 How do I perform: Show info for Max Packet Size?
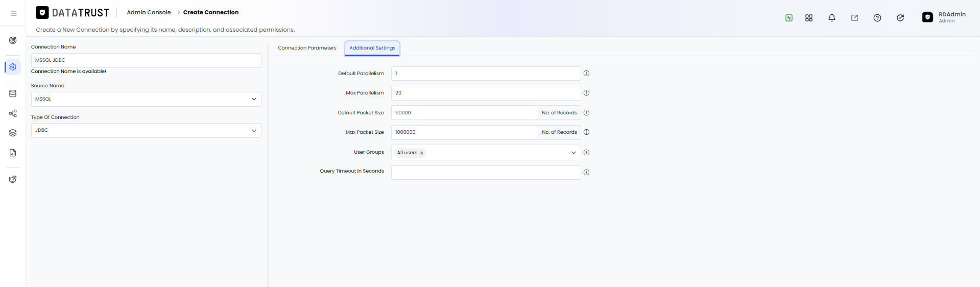586,132
